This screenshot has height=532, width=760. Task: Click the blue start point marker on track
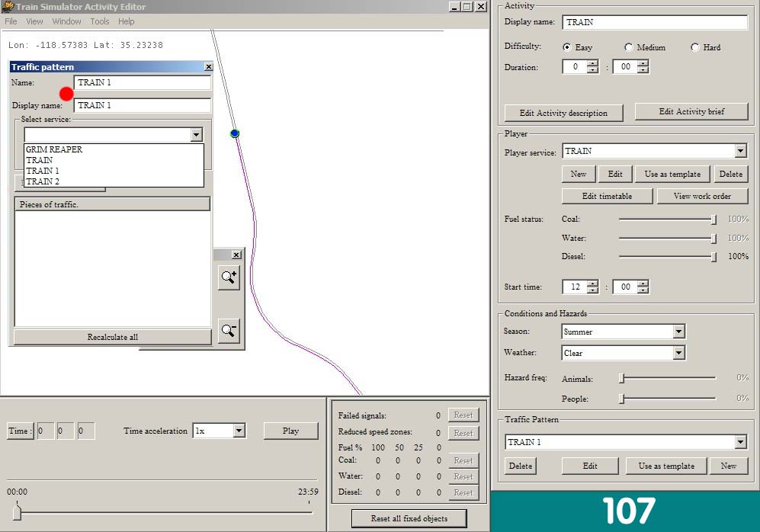pyautogui.click(x=235, y=133)
